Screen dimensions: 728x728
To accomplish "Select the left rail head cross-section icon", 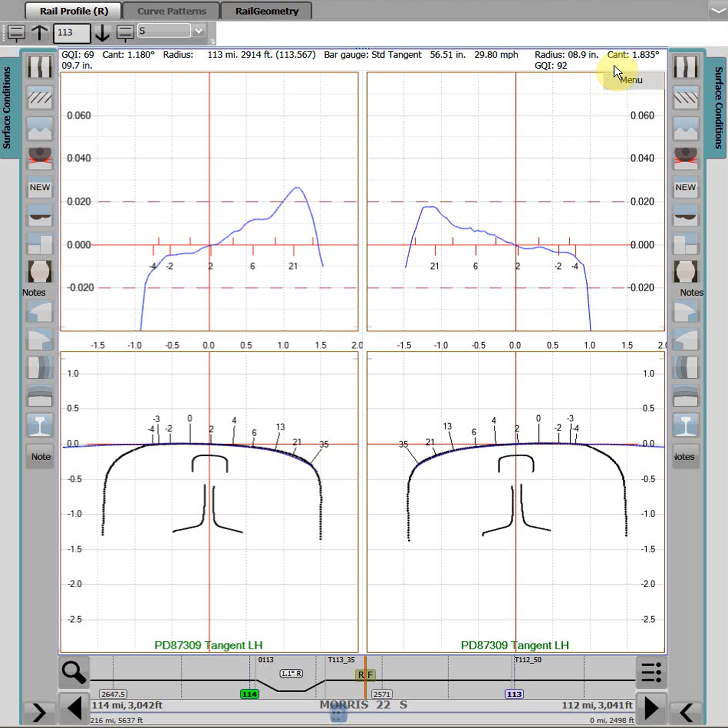I will pos(40,272).
